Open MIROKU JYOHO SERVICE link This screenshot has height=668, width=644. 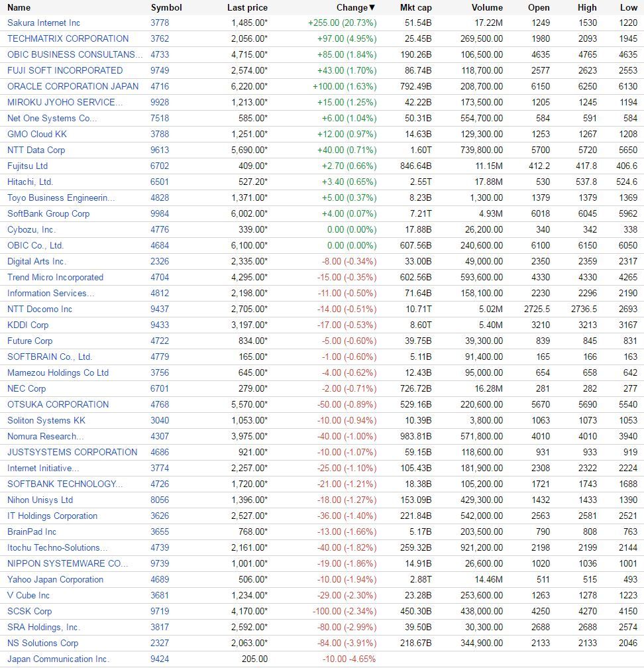click(x=65, y=102)
